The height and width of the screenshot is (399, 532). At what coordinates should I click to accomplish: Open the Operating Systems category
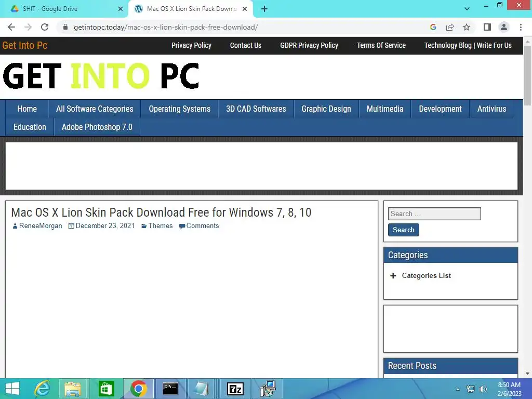tap(179, 109)
